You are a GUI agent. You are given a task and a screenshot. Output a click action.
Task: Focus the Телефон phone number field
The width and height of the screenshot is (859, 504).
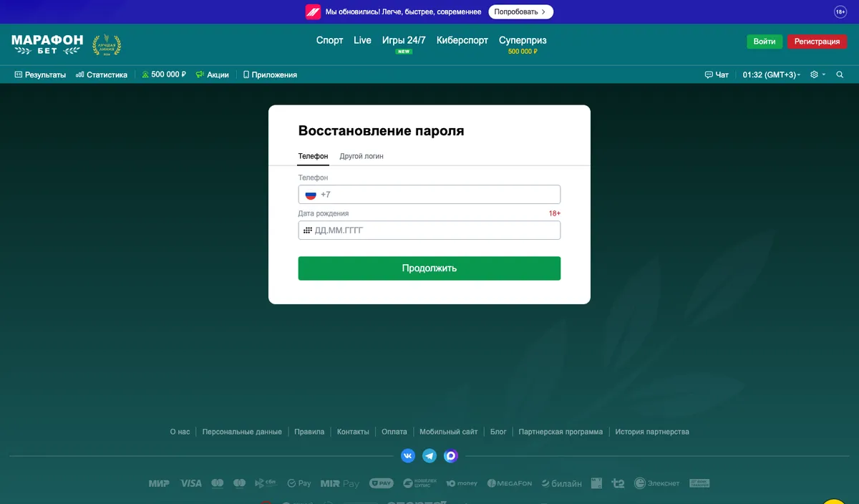(429, 195)
